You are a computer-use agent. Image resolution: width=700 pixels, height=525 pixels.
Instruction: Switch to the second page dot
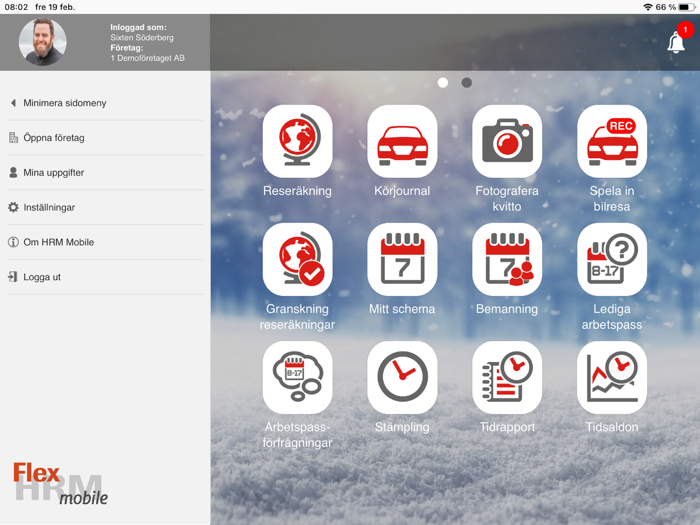click(467, 83)
